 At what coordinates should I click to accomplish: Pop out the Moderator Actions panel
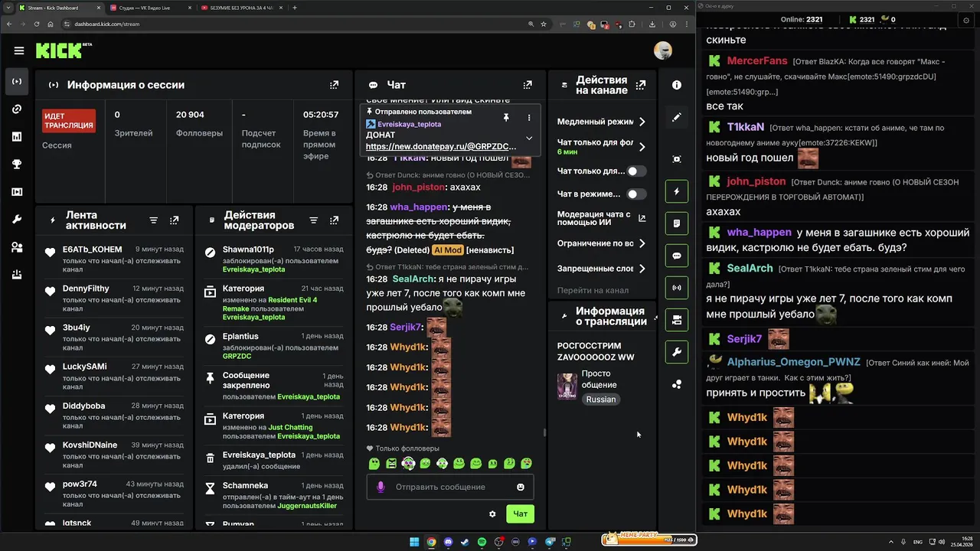[334, 220]
